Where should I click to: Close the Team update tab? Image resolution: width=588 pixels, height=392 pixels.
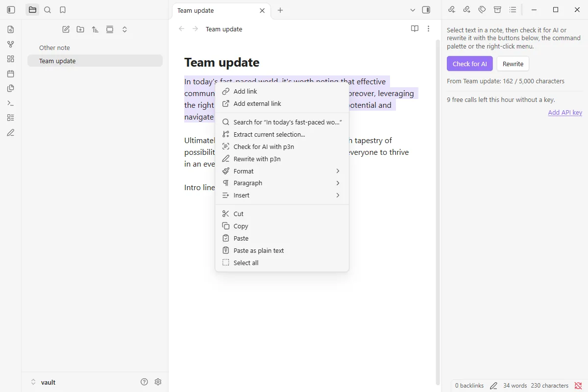tap(262, 10)
